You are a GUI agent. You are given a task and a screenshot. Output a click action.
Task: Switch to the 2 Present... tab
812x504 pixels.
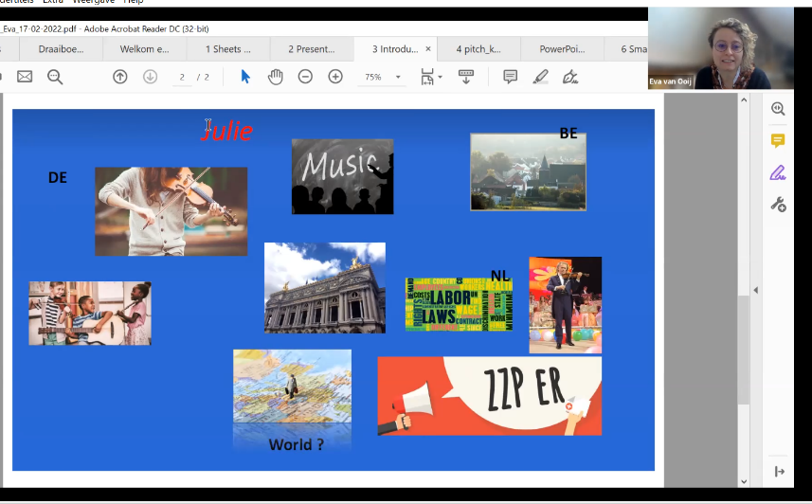pos(312,49)
